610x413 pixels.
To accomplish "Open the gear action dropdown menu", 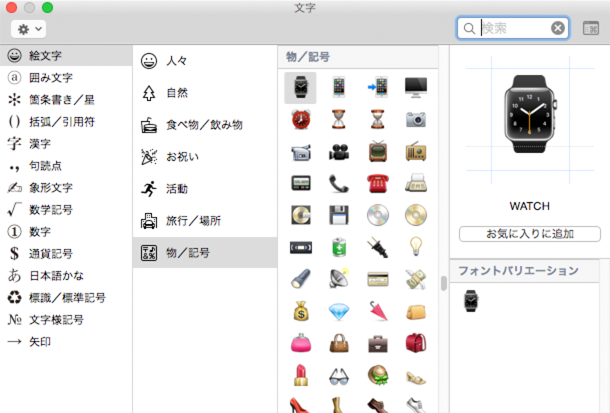I will pos(28,29).
